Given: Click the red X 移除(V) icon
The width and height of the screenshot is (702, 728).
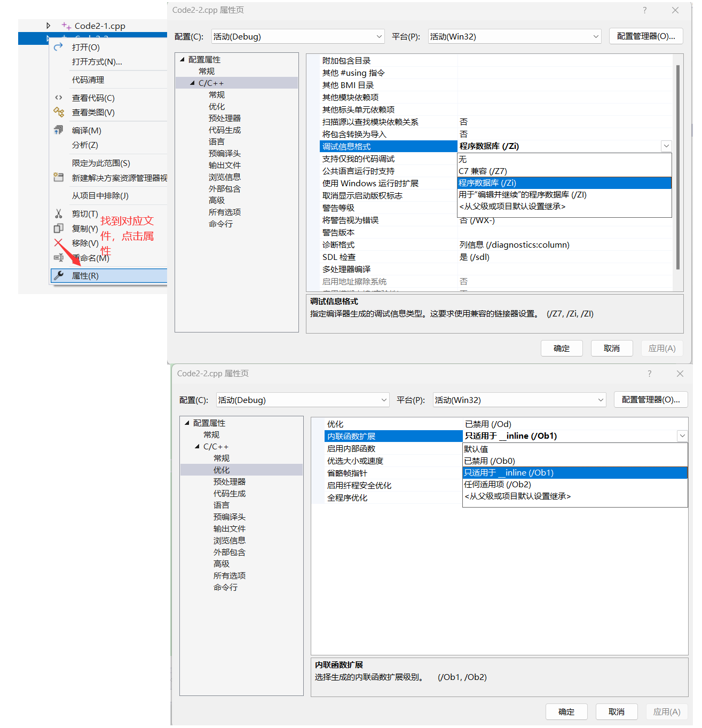Looking at the screenshot, I should pyautogui.click(x=59, y=243).
